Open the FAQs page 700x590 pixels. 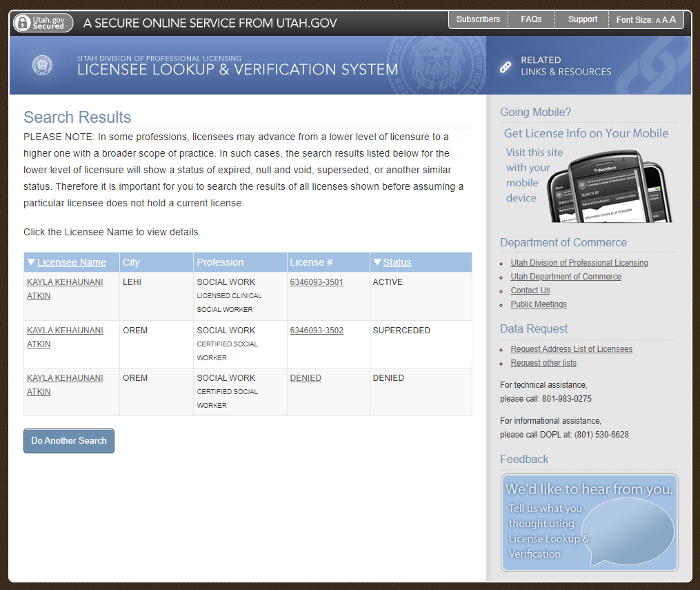coord(531,19)
